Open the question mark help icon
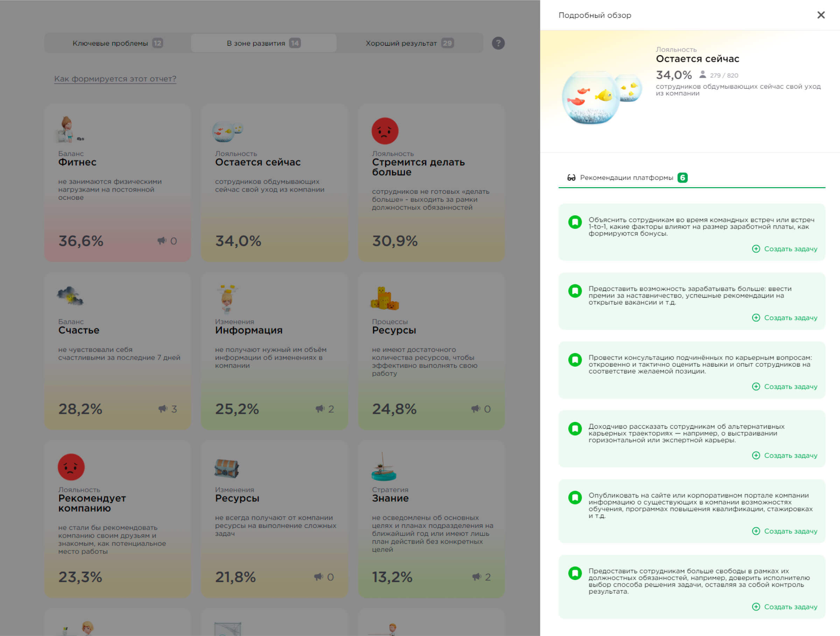This screenshot has width=840, height=636. click(x=499, y=43)
